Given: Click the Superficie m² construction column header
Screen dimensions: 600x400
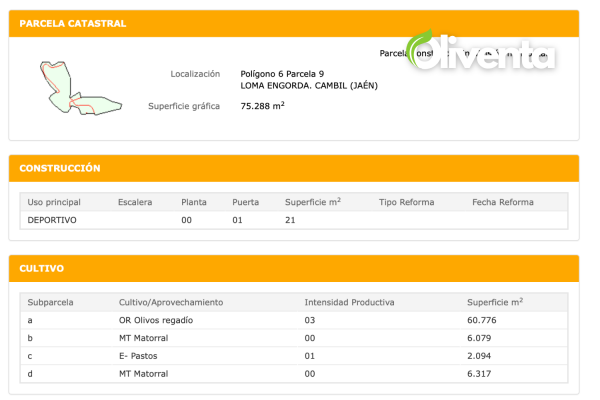Looking at the screenshot, I should point(313,202).
